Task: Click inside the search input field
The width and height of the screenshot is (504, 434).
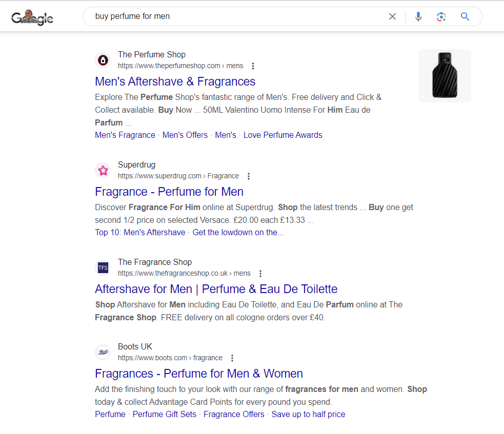Action: [205, 16]
